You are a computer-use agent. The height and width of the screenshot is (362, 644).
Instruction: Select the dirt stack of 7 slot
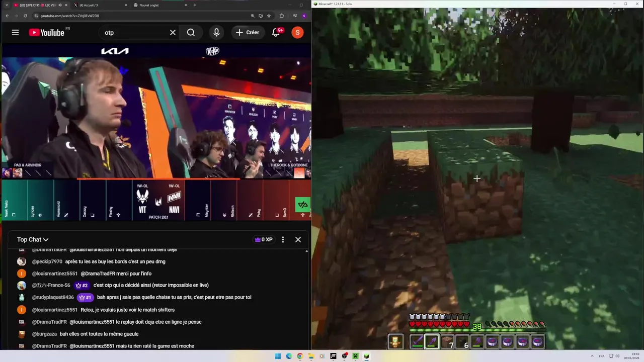coord(447,342)
